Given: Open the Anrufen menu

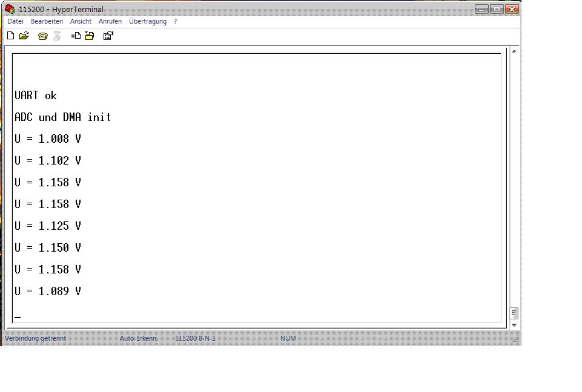Looking at the screenshot, I should [x=110, y=22].
